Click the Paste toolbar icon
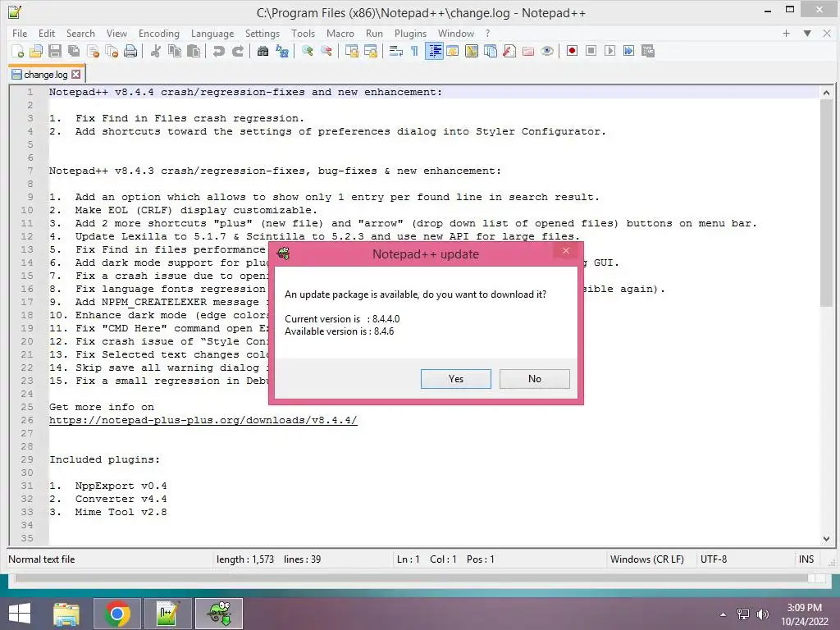 (x=194, y=51)
